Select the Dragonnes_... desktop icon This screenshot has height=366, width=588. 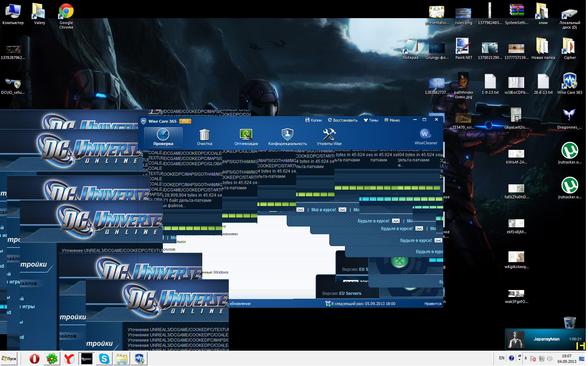point(570,119)
